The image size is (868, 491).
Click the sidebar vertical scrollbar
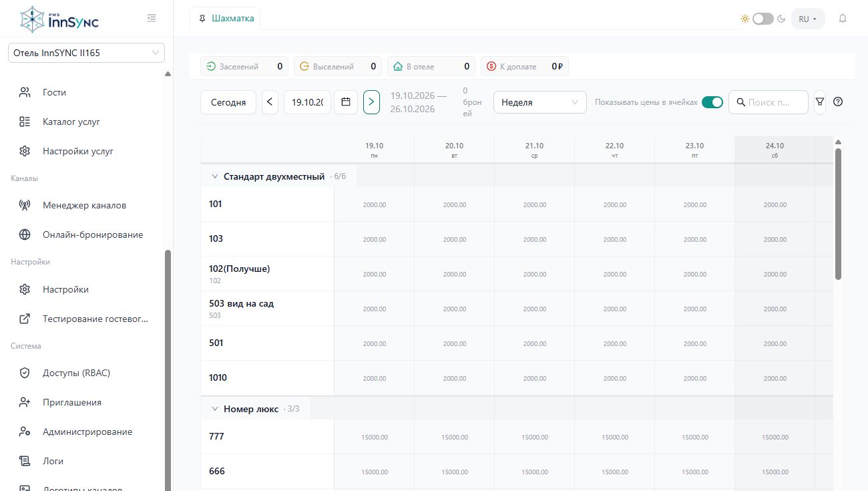pos(168,371)
